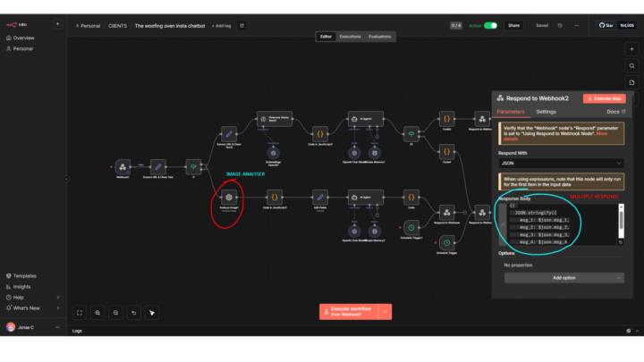Toggle the Active workflow switch

[490, 25]
